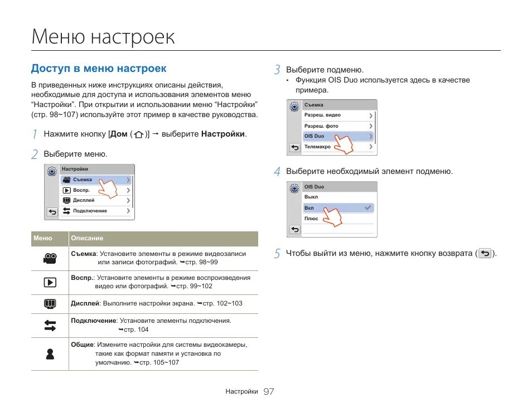
Task: Expand the Воспр. row chevron
Action: click(x=128, y=190)
